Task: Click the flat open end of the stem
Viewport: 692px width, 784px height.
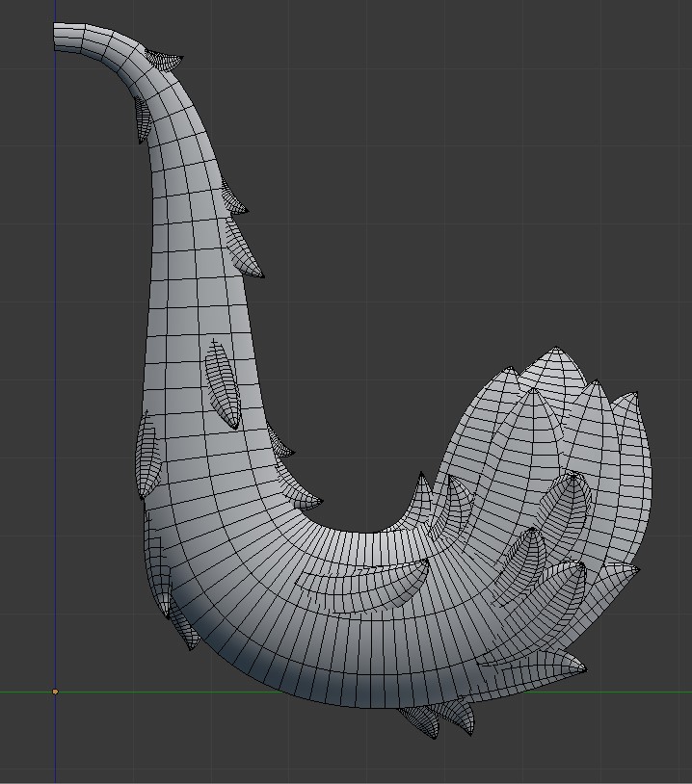Action: point(55,37)
